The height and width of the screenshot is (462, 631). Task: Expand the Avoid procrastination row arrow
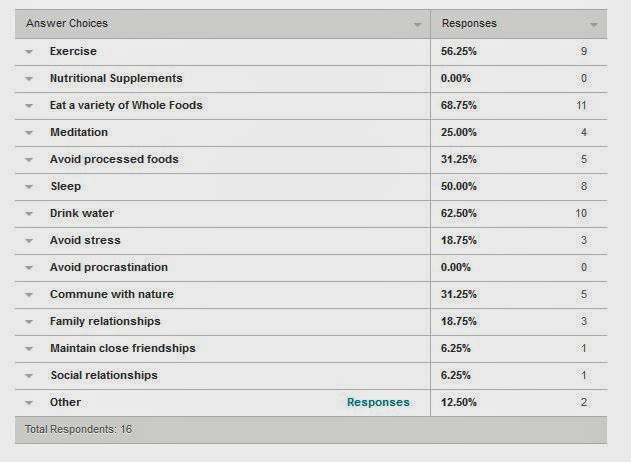coord(29,268)
